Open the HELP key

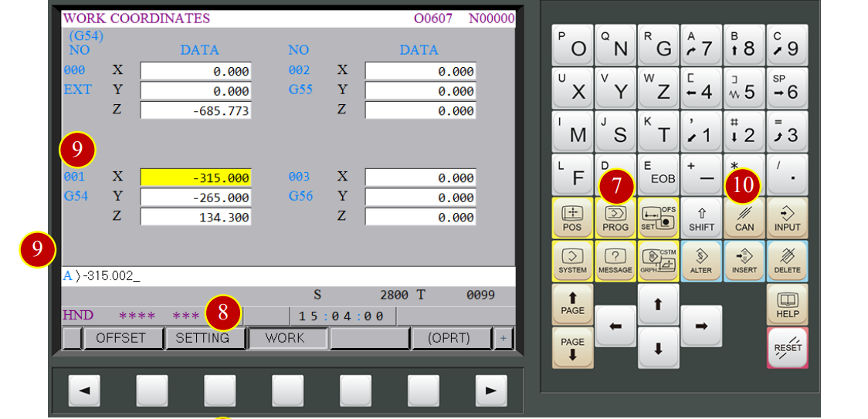(x=787, y=305)
